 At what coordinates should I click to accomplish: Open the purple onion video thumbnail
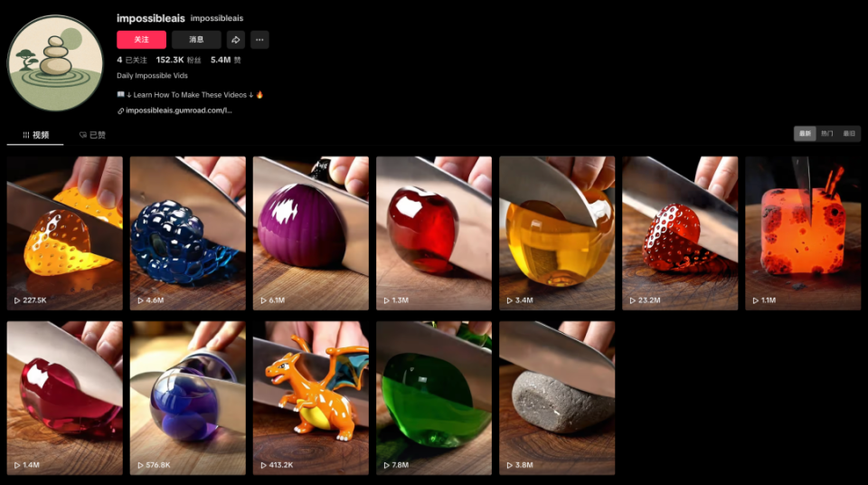(310, 233)
